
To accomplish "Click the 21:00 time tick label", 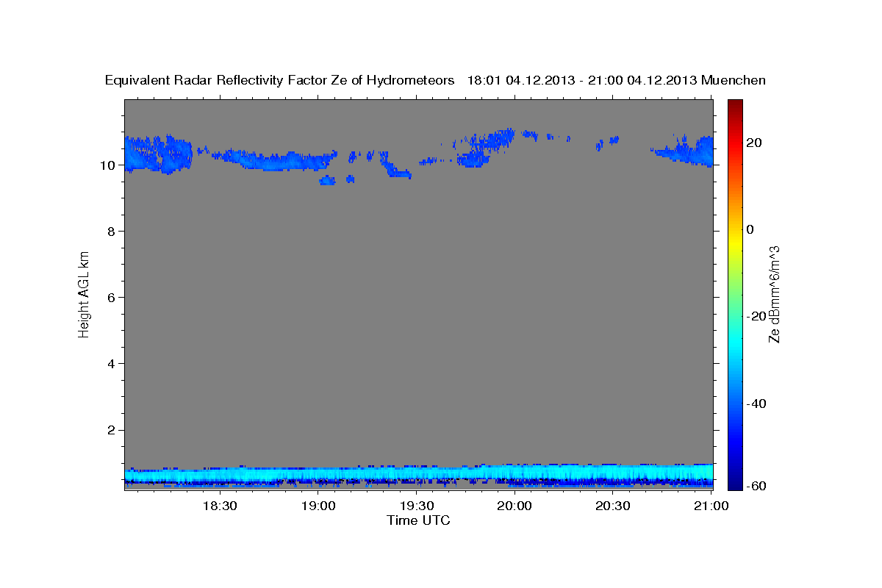I will (x=711, y=506).
